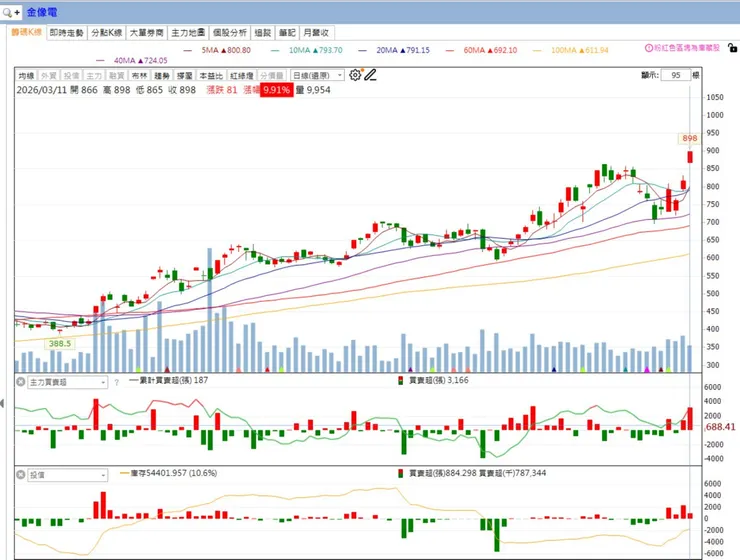
Task: Click the 10MA legend entry
Action: click(x=307, y=50)
